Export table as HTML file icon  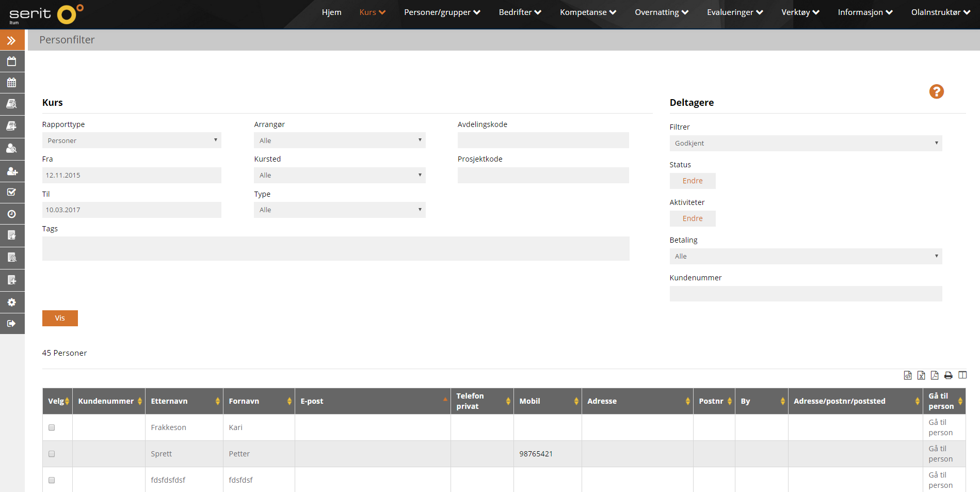(x=908, y=375)
